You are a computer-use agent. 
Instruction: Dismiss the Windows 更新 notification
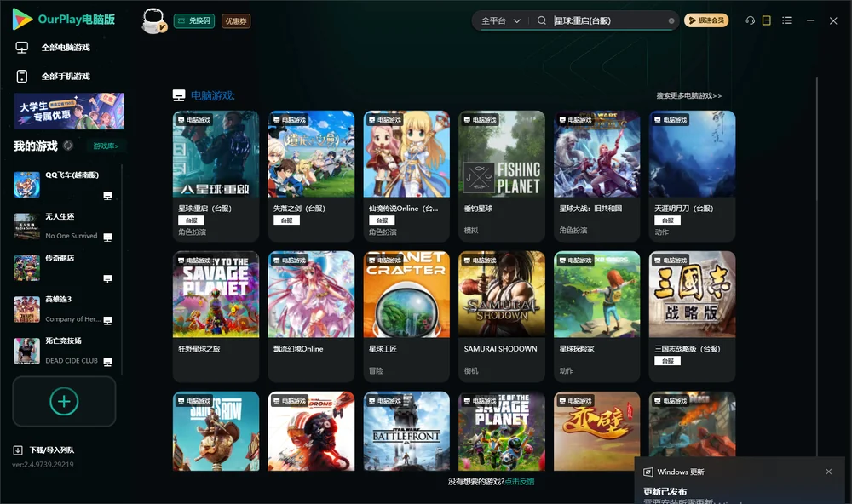coord(829,472)
